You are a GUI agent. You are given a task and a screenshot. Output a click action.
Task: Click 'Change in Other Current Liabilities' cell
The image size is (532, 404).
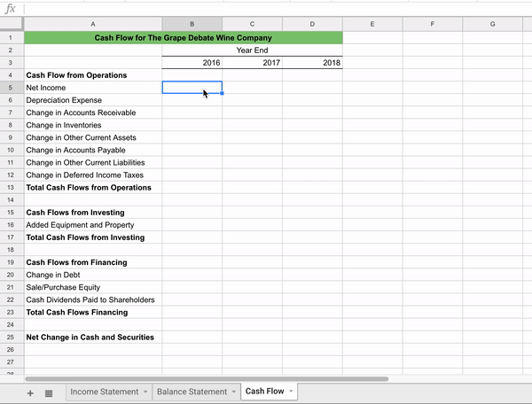click(93, 163)
